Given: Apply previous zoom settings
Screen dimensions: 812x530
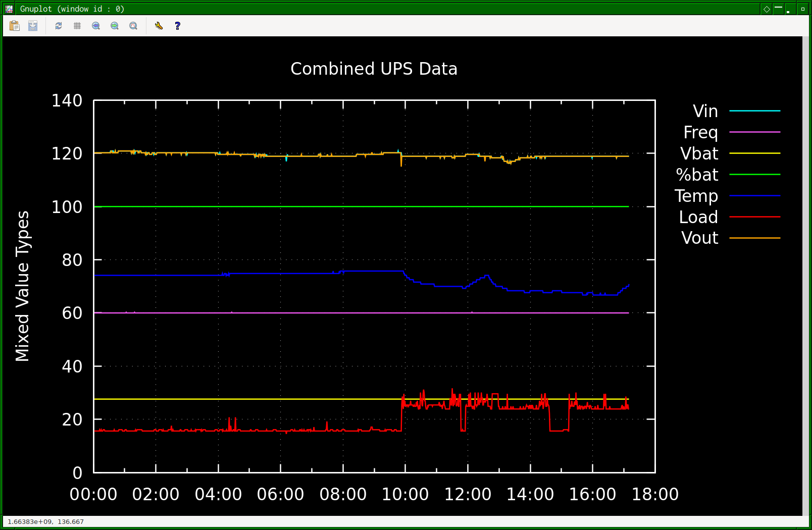Looking at the screenshot, I should pyautogui.click(x=96, y=26).
